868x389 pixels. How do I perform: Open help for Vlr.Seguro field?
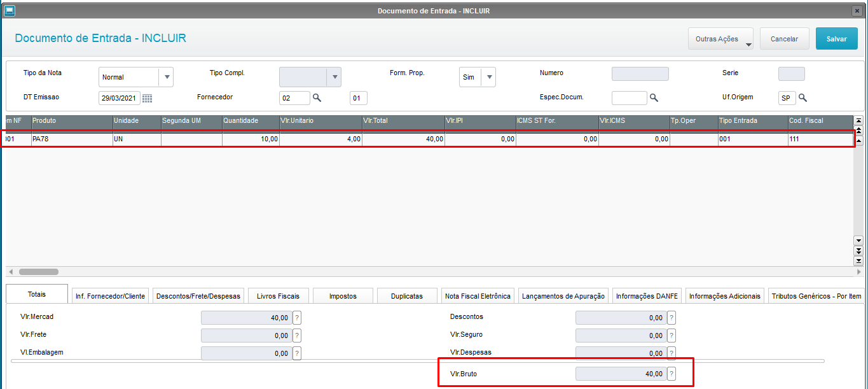[672, 336]
